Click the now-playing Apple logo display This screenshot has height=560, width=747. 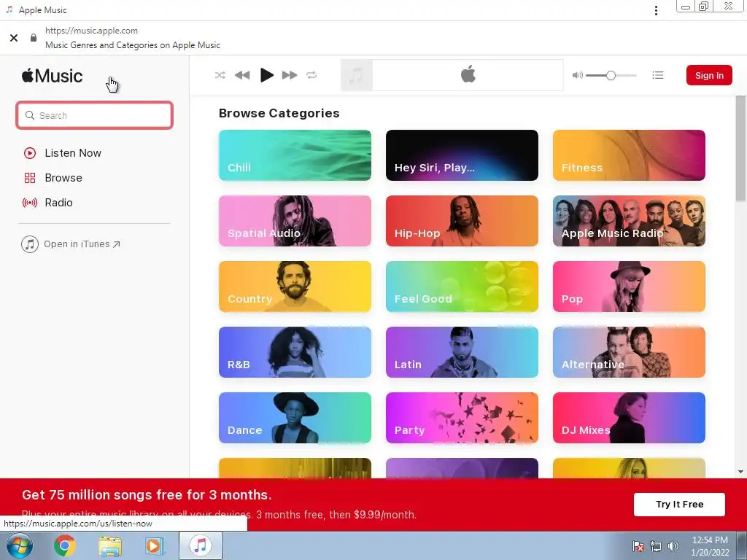click(x=468, y=75)
